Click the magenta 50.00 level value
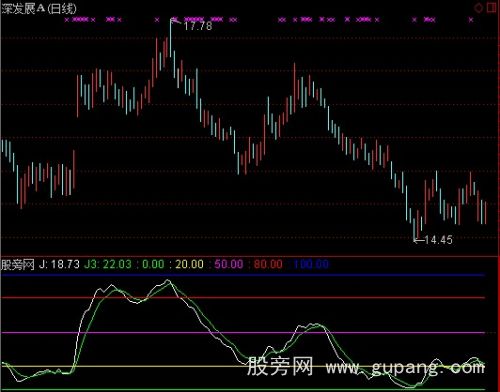The image size is (500, 392). 229,264
